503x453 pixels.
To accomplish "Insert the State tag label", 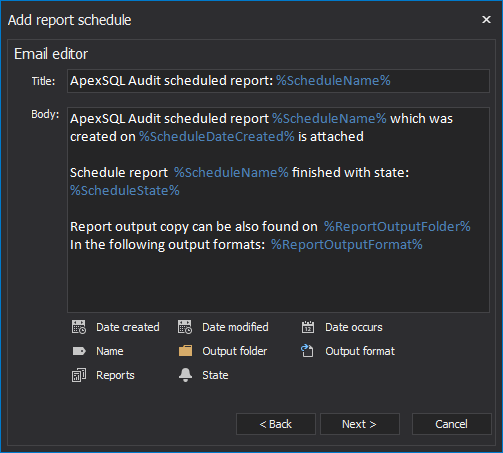I will coord(215,375).
